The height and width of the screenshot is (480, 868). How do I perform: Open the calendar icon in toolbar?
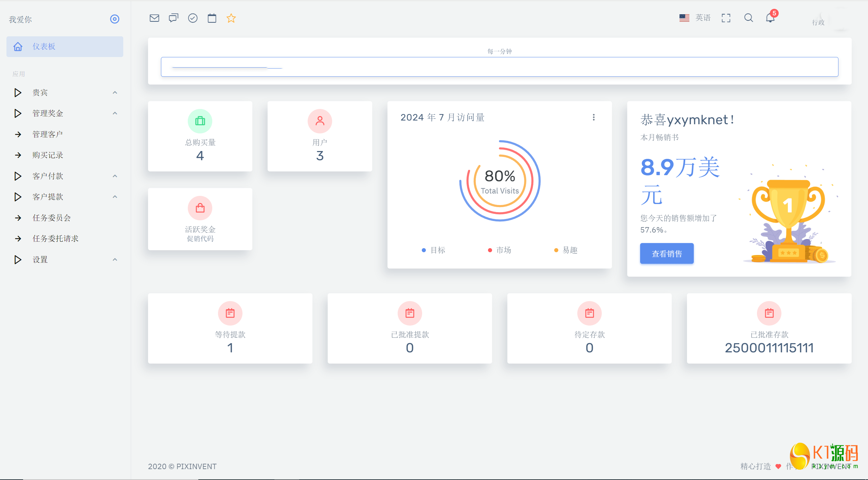click(x=212, y=18)
